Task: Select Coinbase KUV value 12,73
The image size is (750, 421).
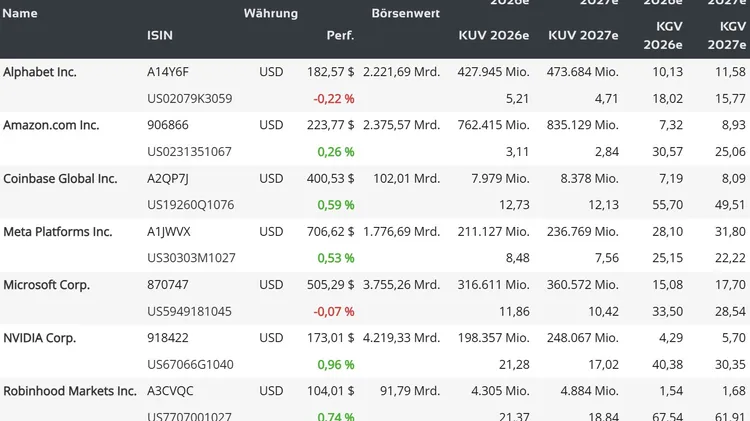Action: (514, 205)
